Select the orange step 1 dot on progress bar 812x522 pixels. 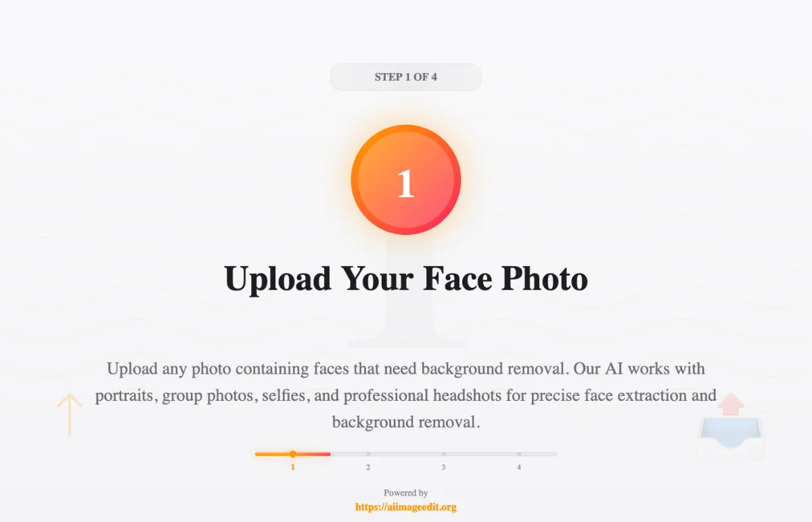(x=292, y=454)
